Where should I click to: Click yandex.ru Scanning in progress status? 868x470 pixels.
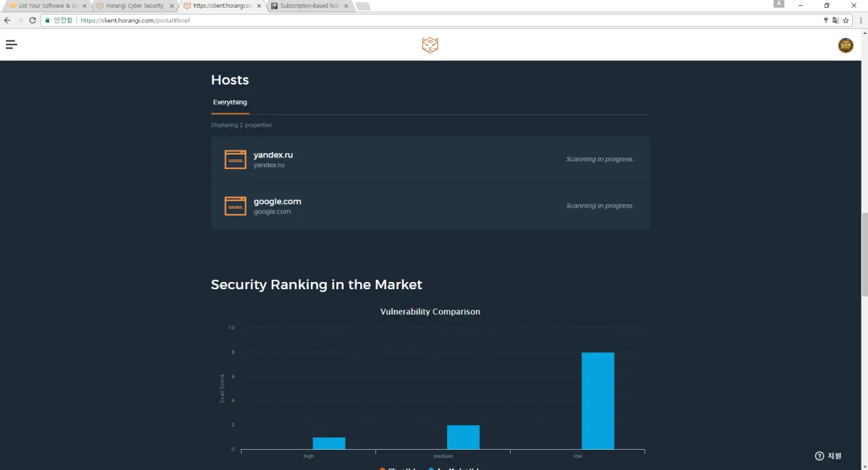(601, 159)
